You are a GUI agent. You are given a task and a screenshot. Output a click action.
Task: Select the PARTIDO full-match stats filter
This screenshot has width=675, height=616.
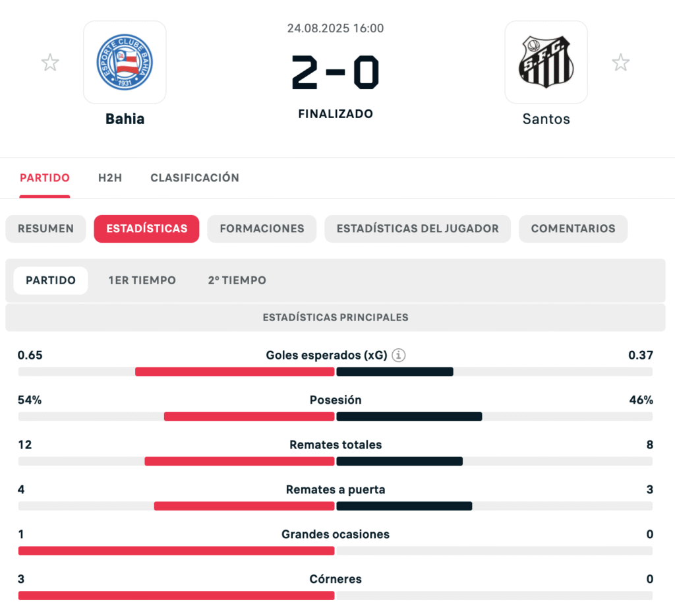tap(51, 280)
